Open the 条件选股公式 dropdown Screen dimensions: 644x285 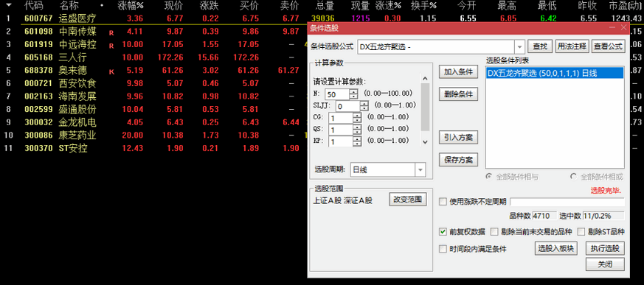[x=520, y=46]
